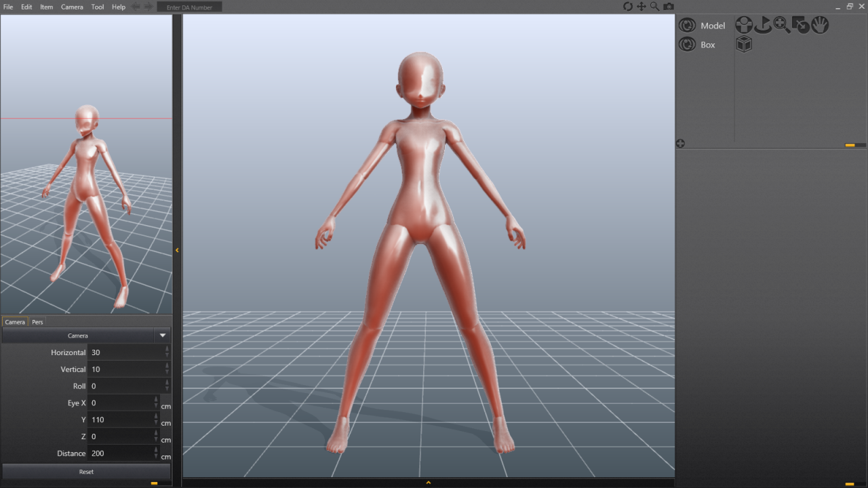Open the Edit menu
This screenshot has height=488, width=868.
[x=26, y=7]
